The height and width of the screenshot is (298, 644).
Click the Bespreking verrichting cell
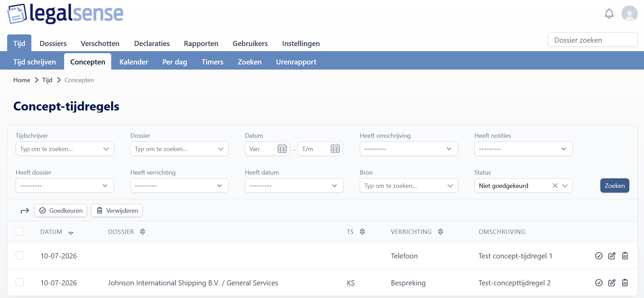point(408,283)
